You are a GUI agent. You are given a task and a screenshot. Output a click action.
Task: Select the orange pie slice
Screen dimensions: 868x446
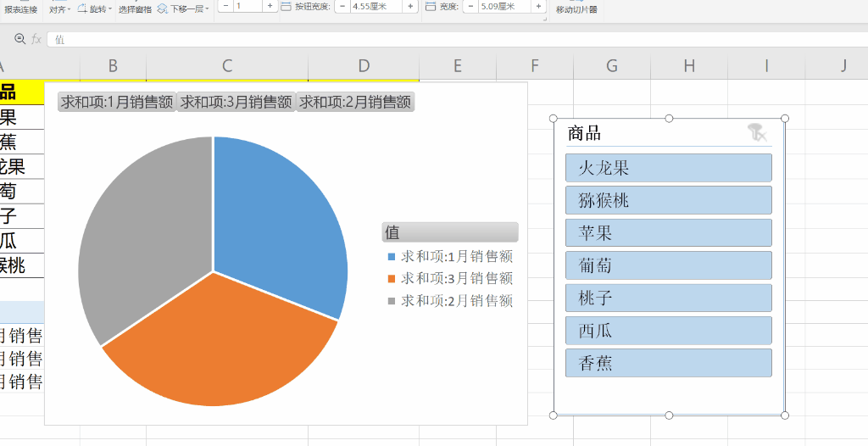(x=221, y=343)
